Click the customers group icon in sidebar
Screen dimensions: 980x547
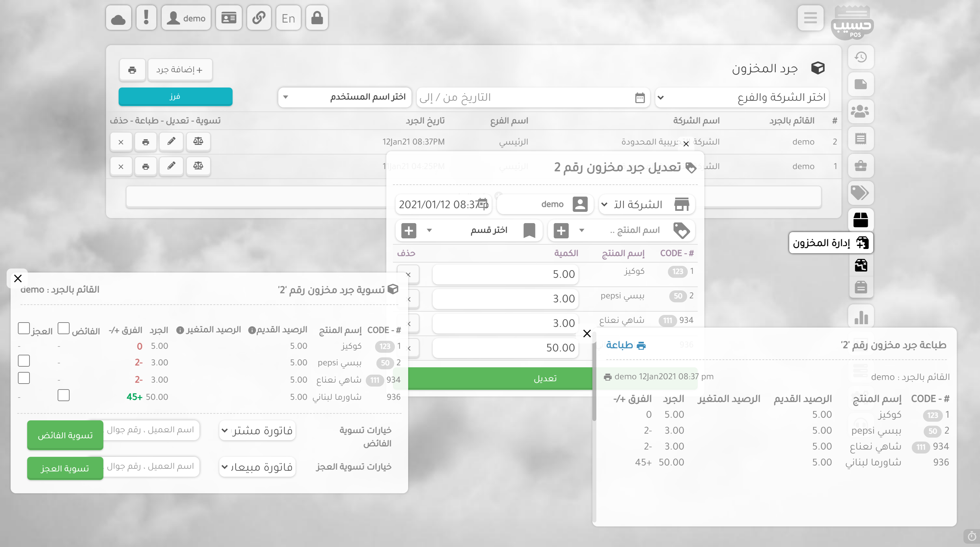860,111
